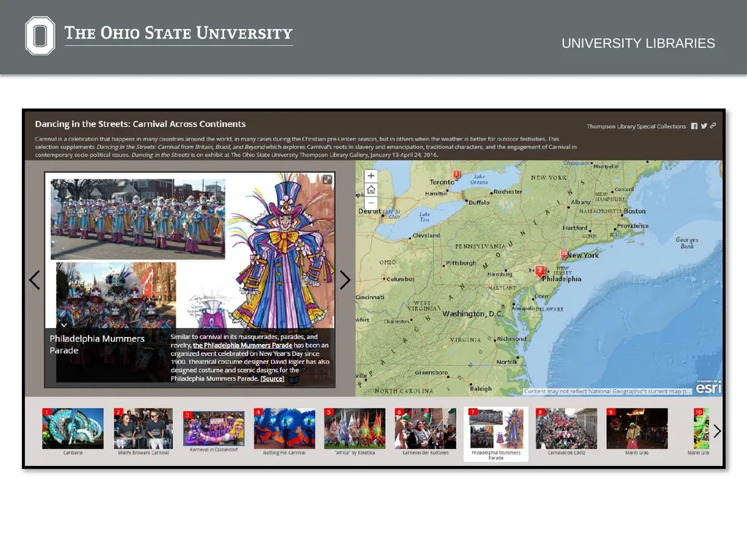Open Thompson Library Special Collections link
Screen dimensions: 747x560
(x=636, y=126)
